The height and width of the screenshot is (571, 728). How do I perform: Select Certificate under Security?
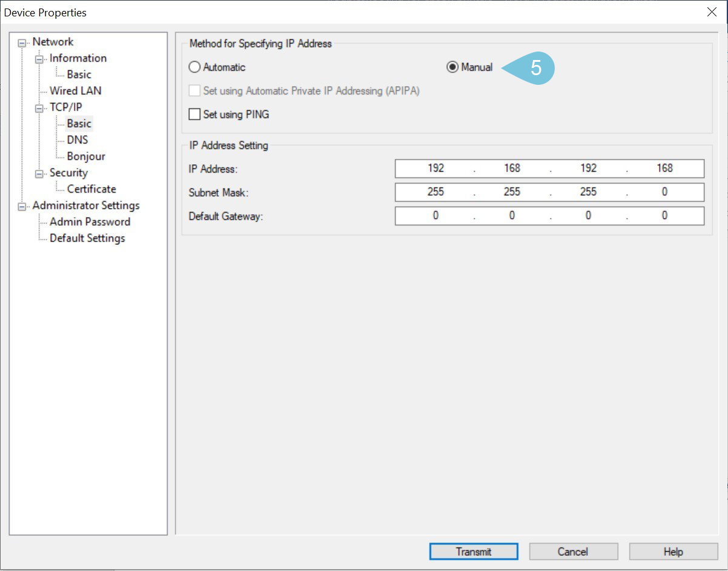91,189
